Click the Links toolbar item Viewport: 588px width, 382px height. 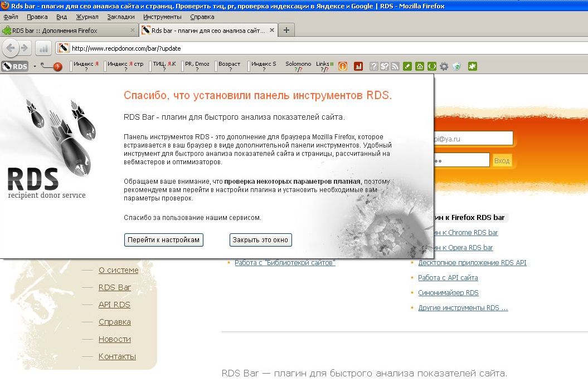[324, 66]
